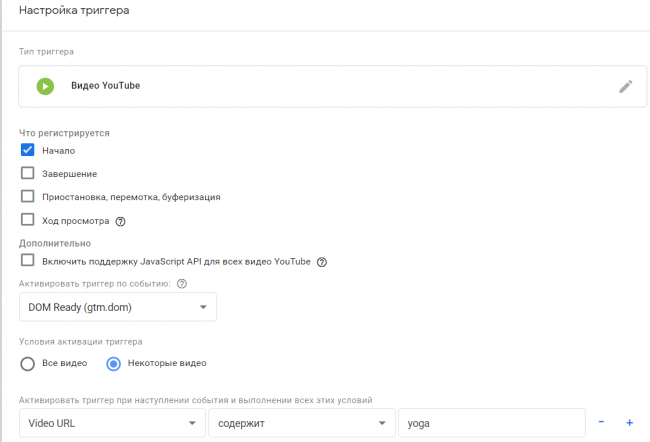Screen dimensions: 650x442
Task: Click the green YouTube video play icon
Action: [45, 86]
